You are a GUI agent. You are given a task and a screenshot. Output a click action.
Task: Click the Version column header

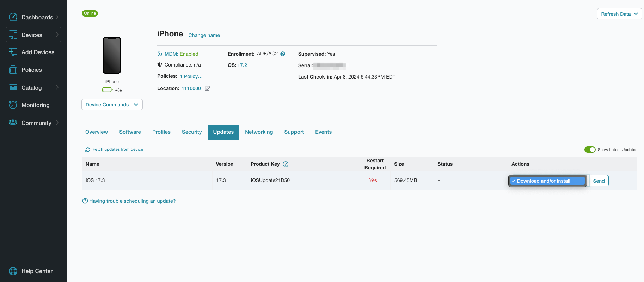225,164
